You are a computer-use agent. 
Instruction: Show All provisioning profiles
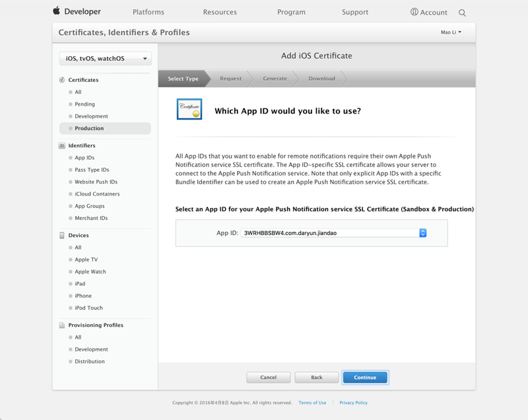click(78, 337)
